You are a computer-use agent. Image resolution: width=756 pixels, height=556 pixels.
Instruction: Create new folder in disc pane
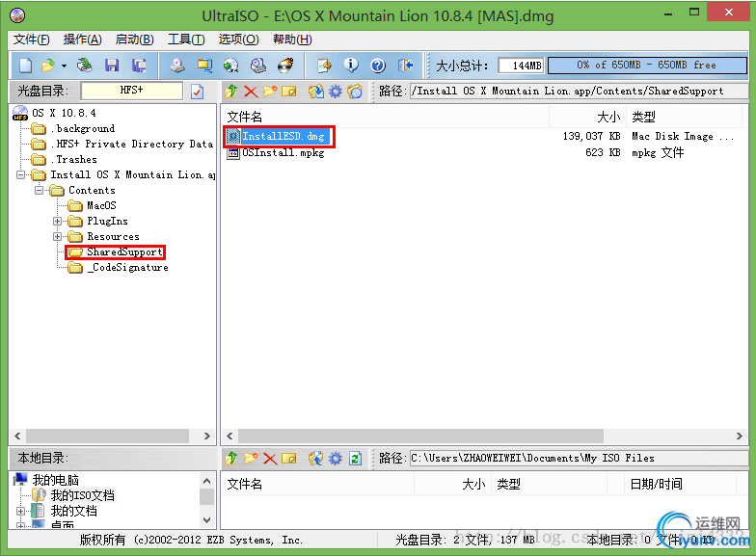[x=270, y=91]
